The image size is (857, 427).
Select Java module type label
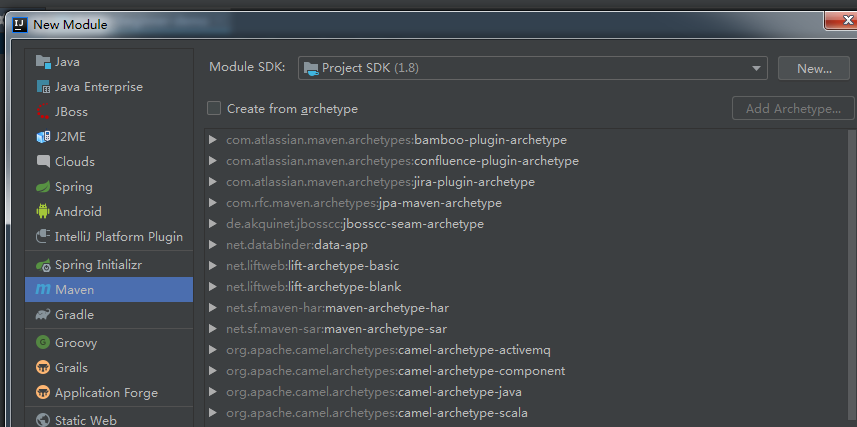(67, 62)
